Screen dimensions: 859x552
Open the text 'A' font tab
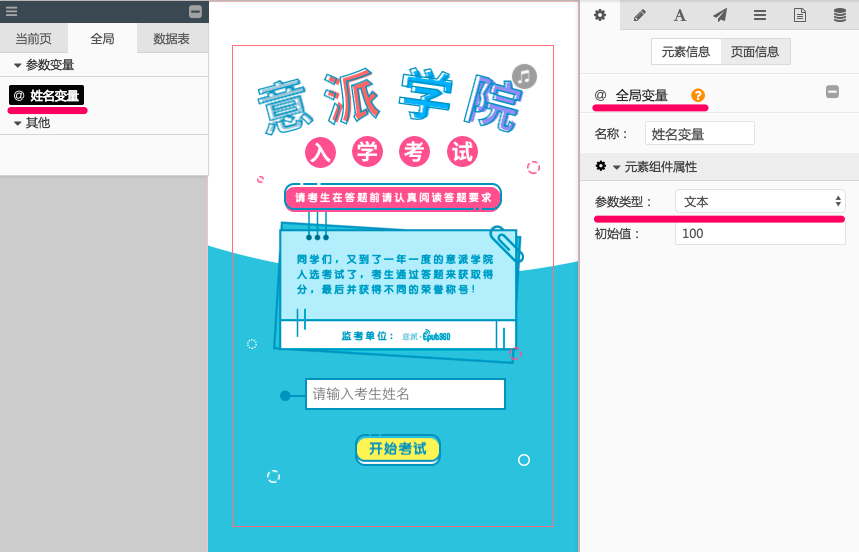tap(680, 15)
